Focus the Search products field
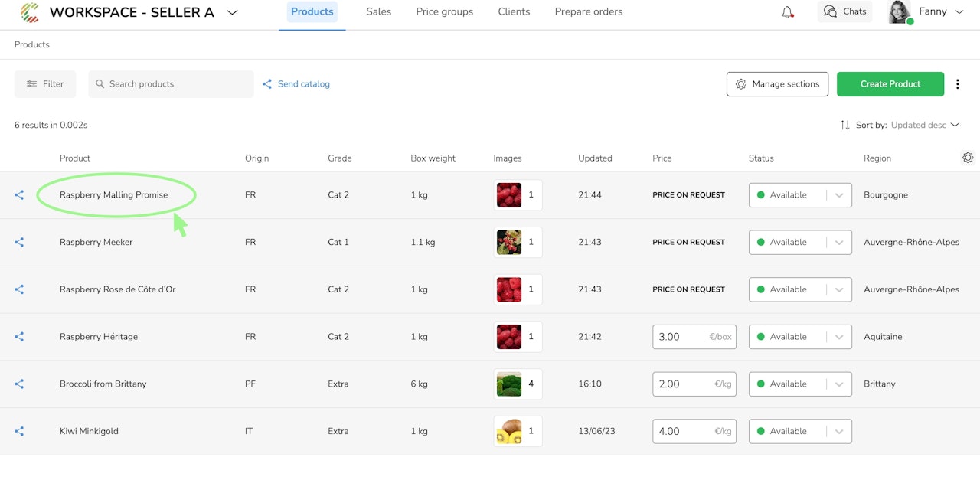The height and width of the screenshot is (493, 980). tap(171, 84)
